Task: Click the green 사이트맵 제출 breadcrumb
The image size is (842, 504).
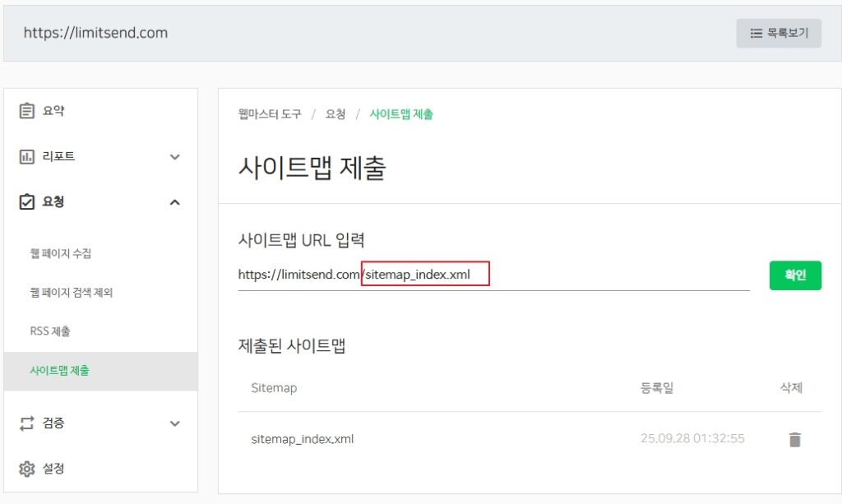Action: point(401,114)
